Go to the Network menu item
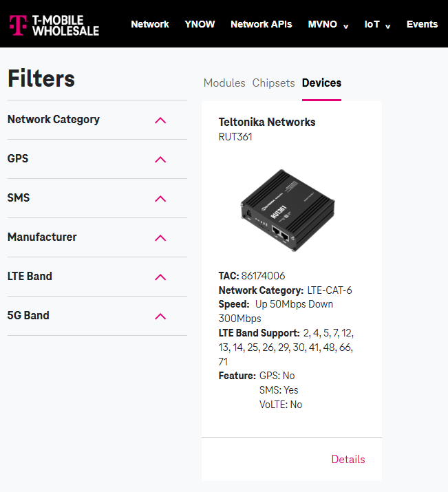The image size is (448, 492). [149, 24]
